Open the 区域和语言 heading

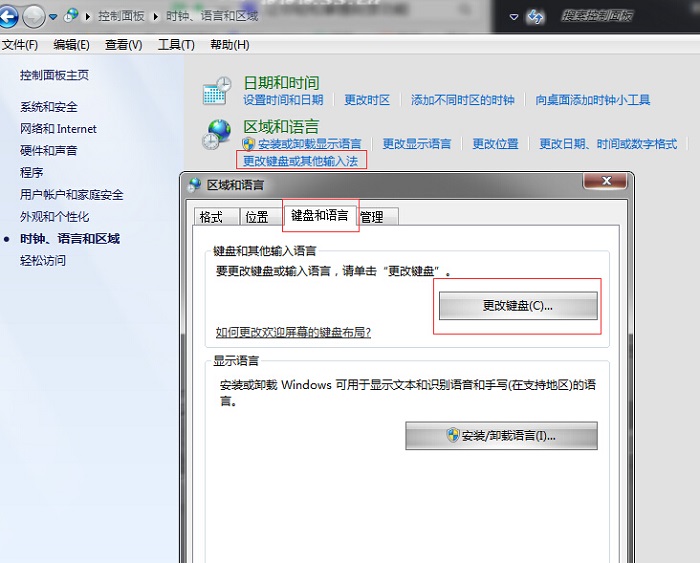(x=281, y=127)
